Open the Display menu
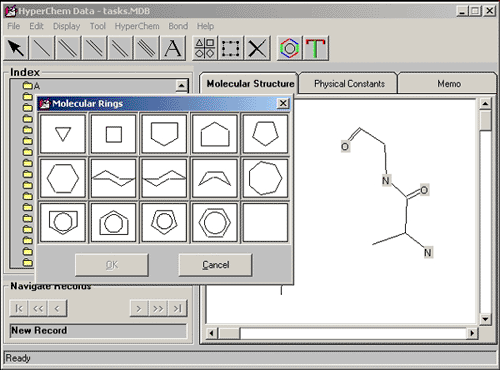Image resolution: width=500 pixels, height=370 pixels. click(67, 26)
